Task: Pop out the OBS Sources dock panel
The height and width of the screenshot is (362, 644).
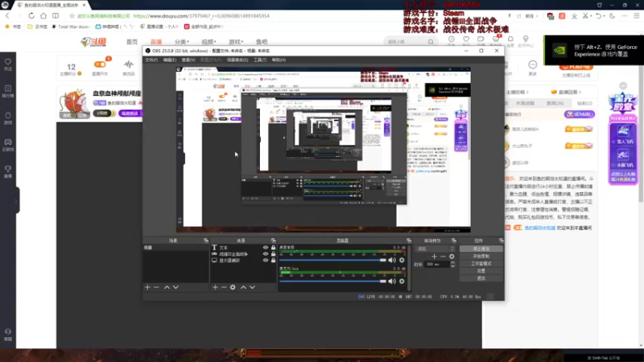Action: (x=273, y=241)
